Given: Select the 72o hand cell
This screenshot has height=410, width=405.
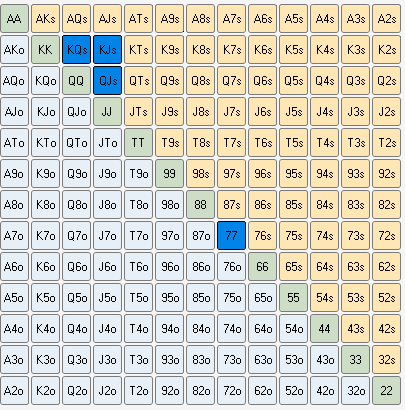Looking at the screenshot, I should [x=231, y=390].
